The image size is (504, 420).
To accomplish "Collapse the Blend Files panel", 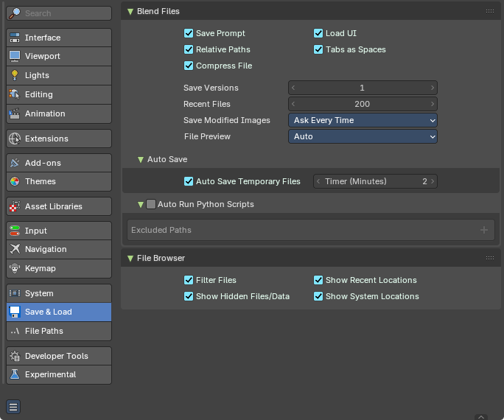I will pos(130,12).
